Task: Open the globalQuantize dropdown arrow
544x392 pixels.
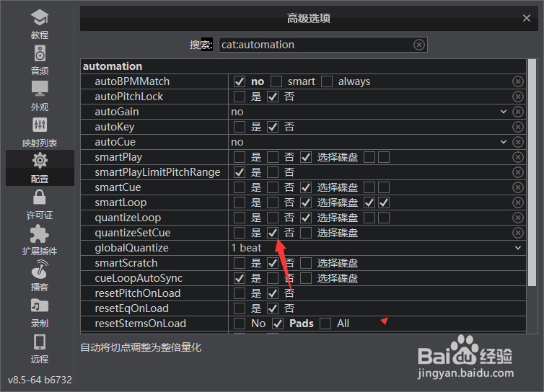Action: [x=518, y=248]
